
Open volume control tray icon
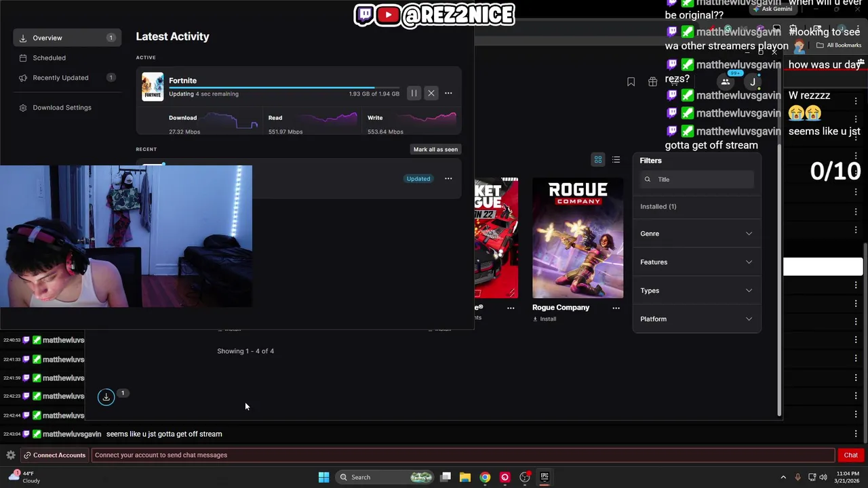tap(825, 477)
